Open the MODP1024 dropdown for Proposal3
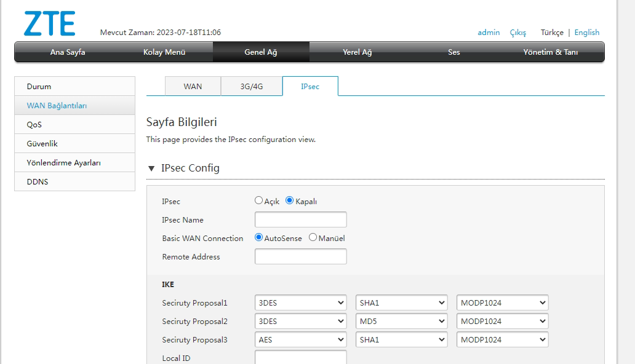The width and height of the screenshot is (635, 364). point(502,339)
